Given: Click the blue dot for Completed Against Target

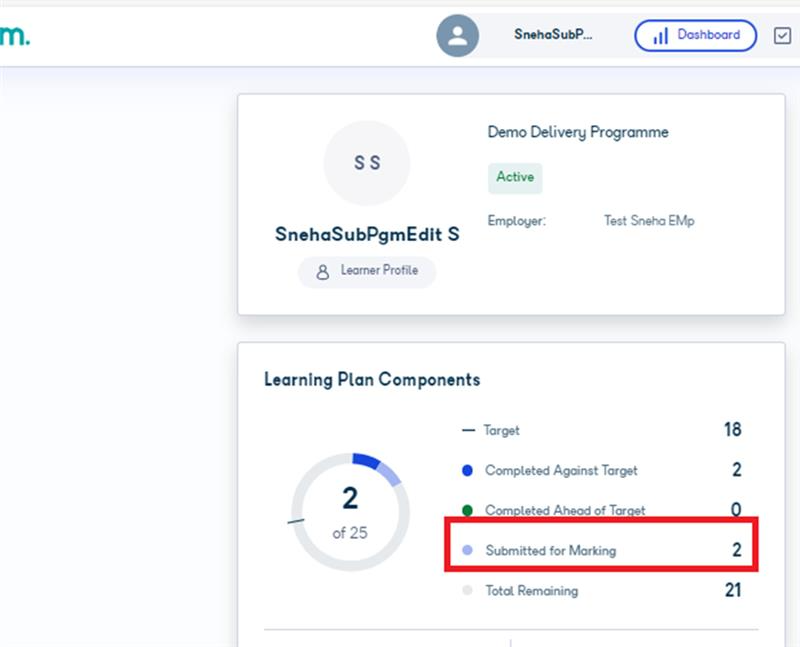Looking at the screenshot, I should (x=467, y=470).
